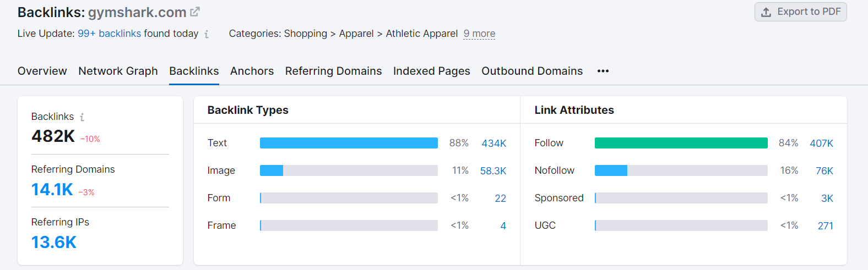Click the green Follow progress bar
The image size is (868, 270).
[681, 143]
